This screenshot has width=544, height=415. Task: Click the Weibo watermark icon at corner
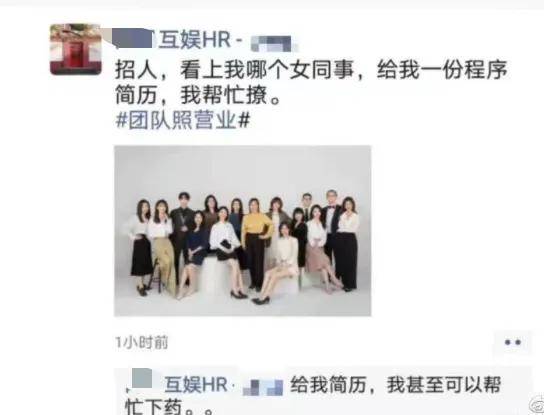[537, 405]
